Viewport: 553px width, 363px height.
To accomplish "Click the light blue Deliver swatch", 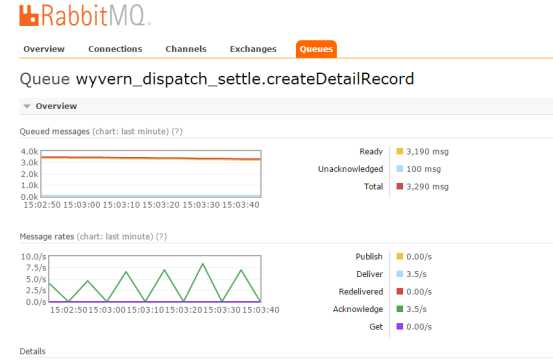I will point(400,274).
